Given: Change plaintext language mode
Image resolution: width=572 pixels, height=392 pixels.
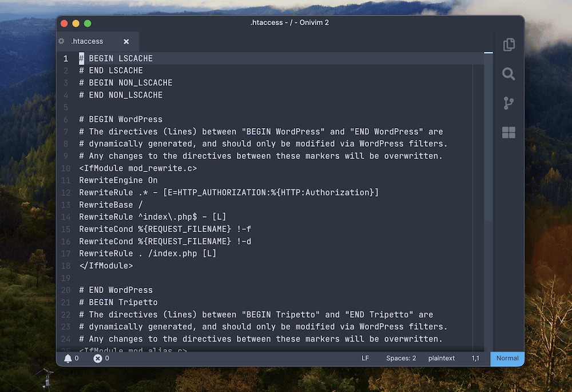Looking at the screenshot, I should [x=442, y=358].
